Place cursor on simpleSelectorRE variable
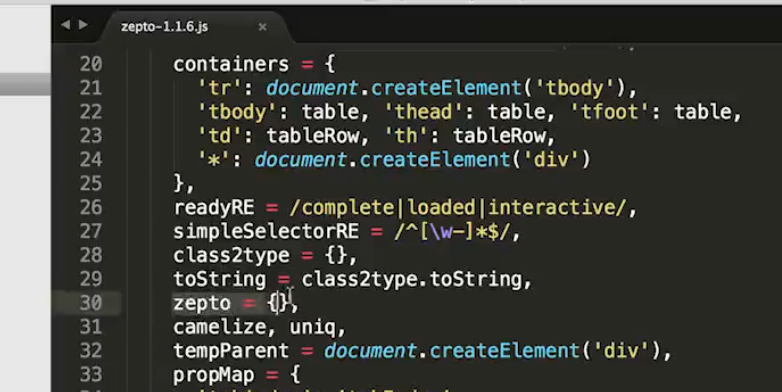 coord(266,232)
